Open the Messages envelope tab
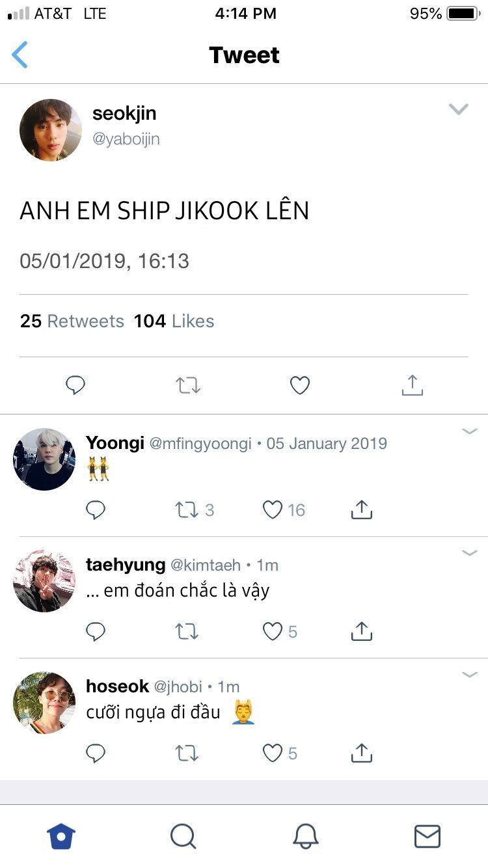488x868 pixels. (x=427, y=836)
